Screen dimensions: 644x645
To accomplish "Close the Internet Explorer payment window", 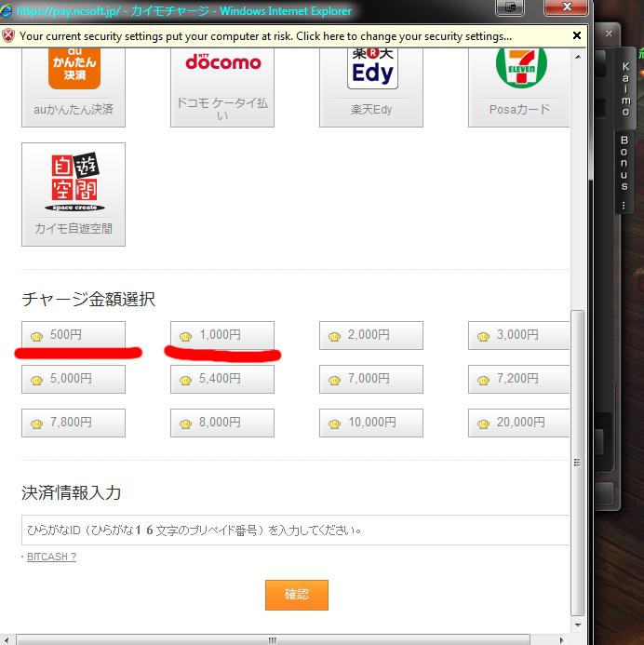I will pos(566,7).
